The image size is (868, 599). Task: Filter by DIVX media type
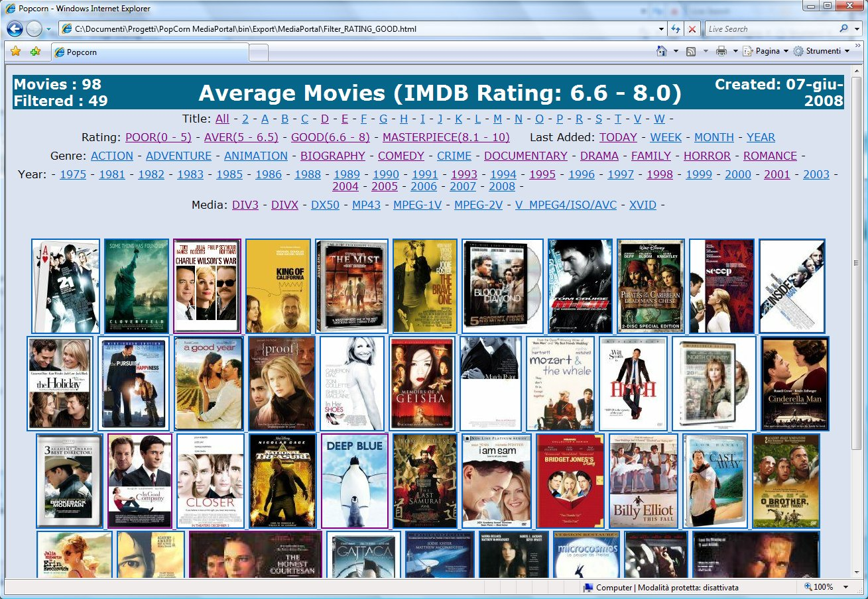click(x=285, y=205)
